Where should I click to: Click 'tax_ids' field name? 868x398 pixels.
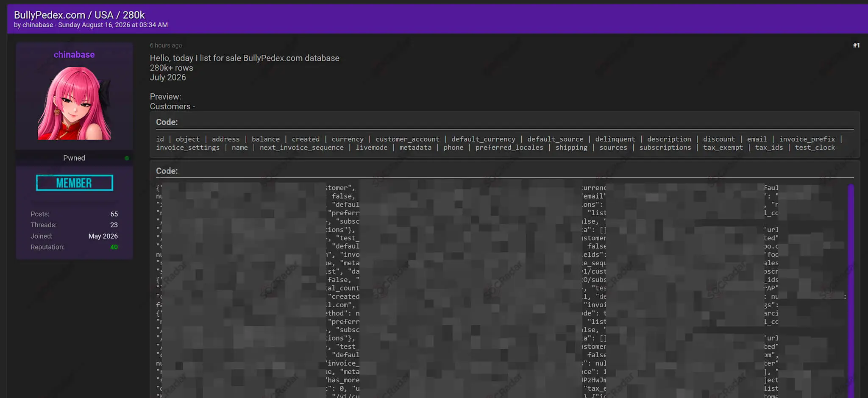[x=769, y=148]
